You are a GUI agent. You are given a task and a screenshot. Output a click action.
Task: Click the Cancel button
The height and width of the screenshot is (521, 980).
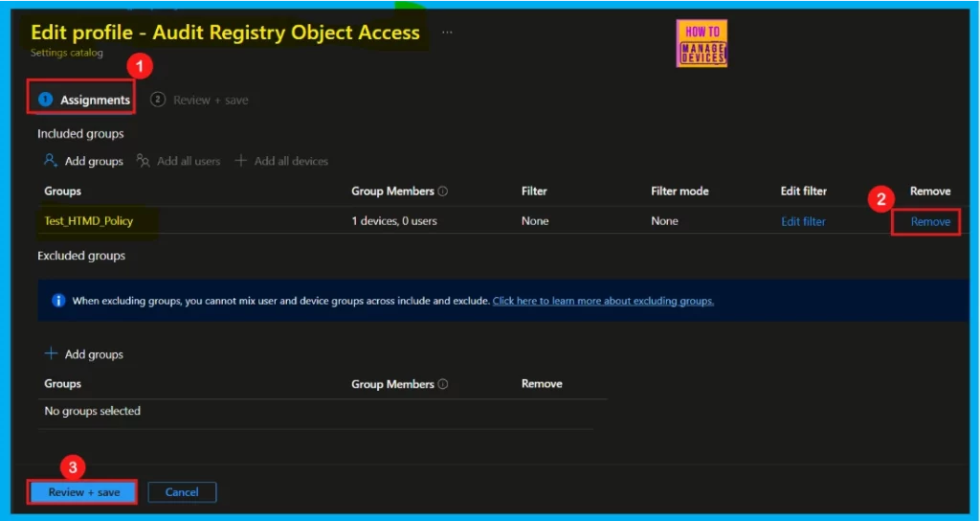point(182,492)
